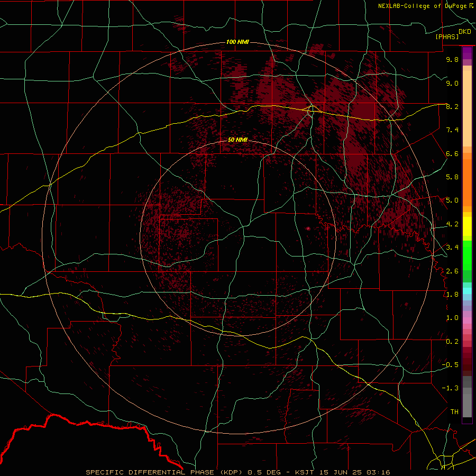476x476 pixels.
Task: Click the 5.0 value on the color scale
Action: click(452, 200)
